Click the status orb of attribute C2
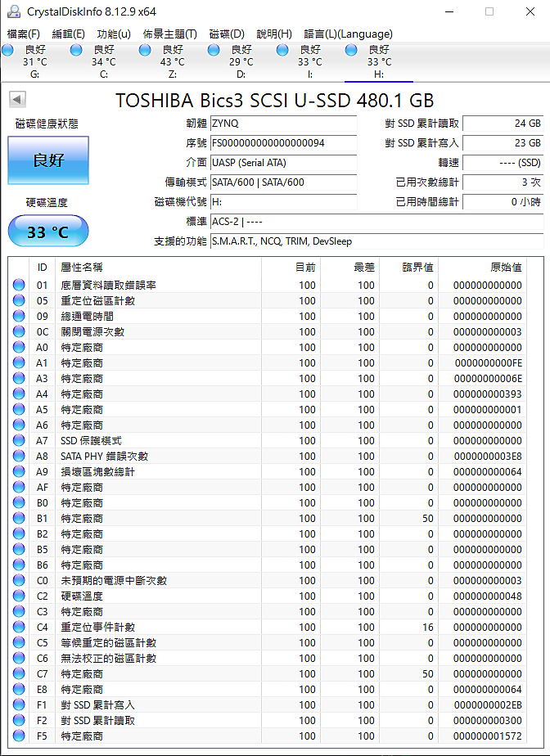Image resolution: width=550 pixels, height=756 pixels. click(x=19, y=596)
